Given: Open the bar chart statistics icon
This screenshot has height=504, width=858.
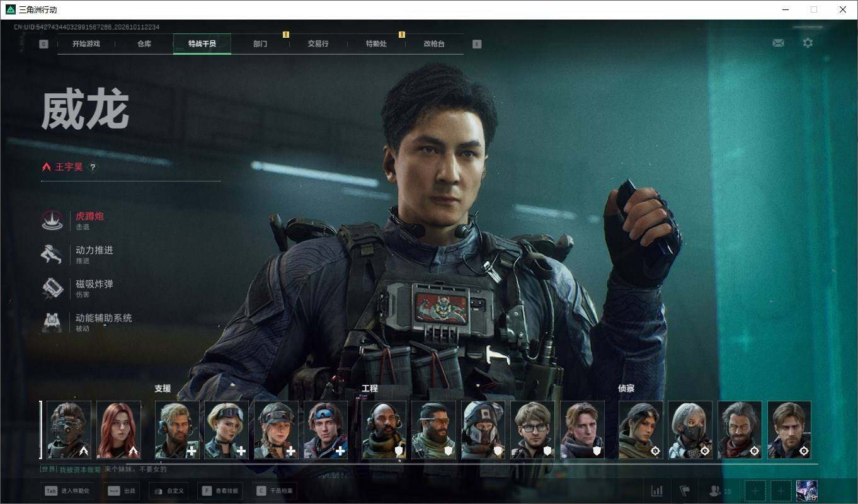Looking at the screenshot, I should (656, 490).
